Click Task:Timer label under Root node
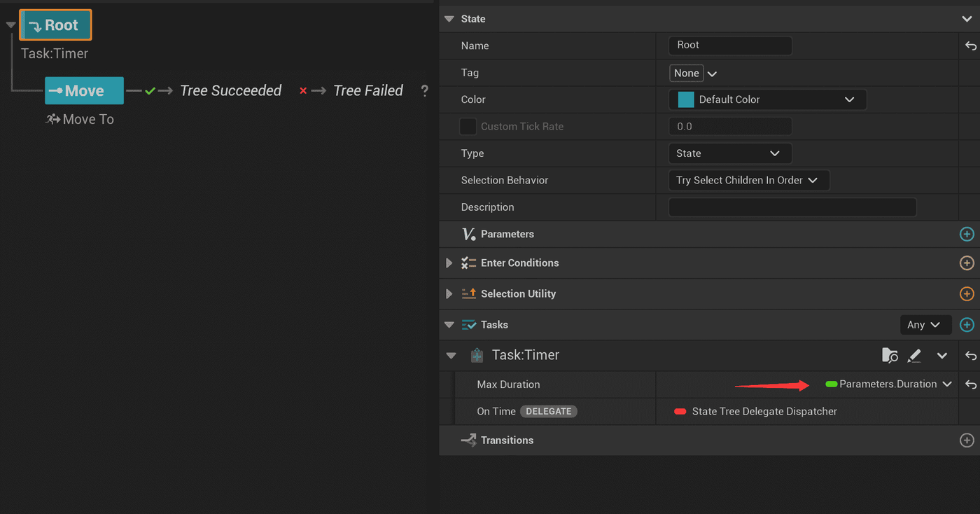Image resolution: width=980 pixels, height=514 pixels. 55,53
